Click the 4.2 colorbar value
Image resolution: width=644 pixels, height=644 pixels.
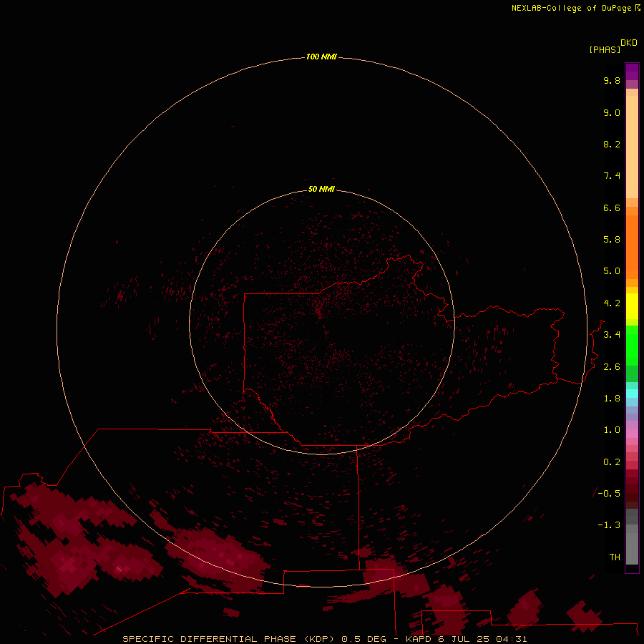[x=612, y=303]
